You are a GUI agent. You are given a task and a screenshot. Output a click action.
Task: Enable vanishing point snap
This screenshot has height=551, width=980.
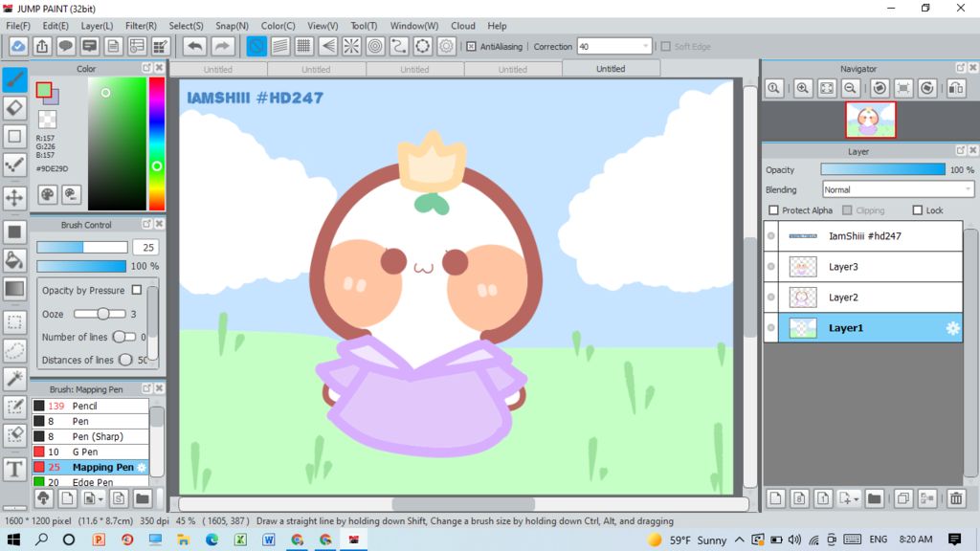(327, 46)
